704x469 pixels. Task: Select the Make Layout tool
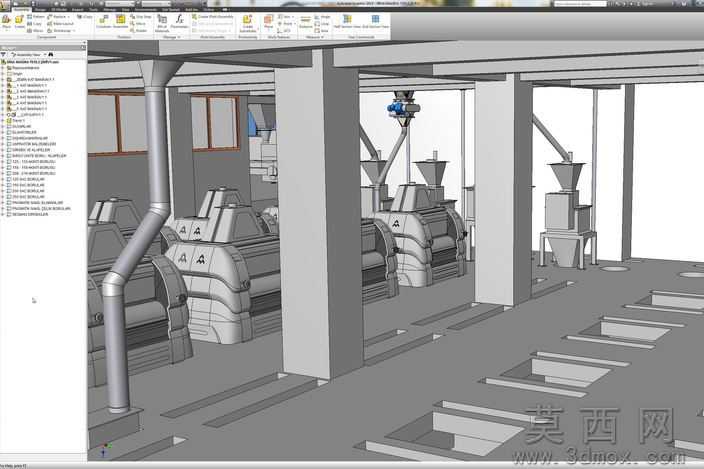[61, 24]
